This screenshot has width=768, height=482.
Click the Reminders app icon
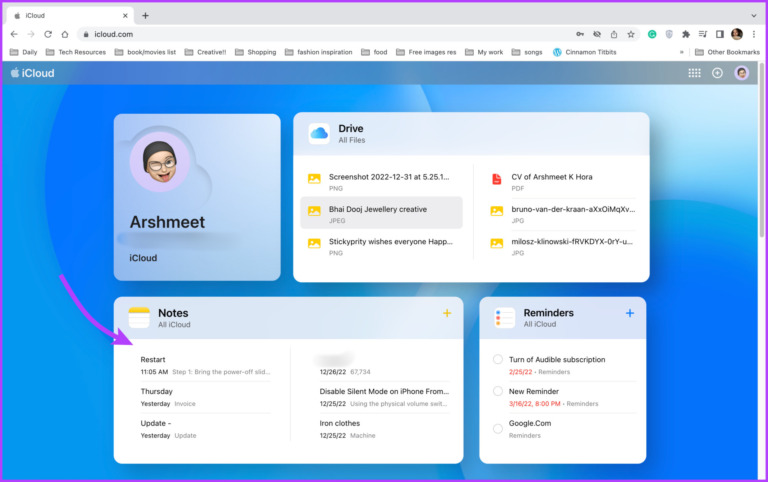(504, 318)
